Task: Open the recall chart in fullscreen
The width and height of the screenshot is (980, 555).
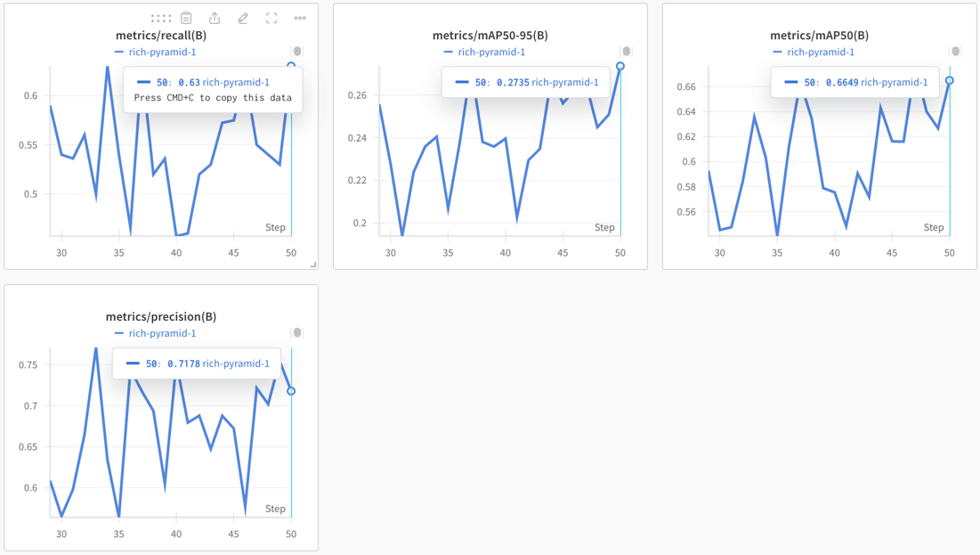Action: 271,18
